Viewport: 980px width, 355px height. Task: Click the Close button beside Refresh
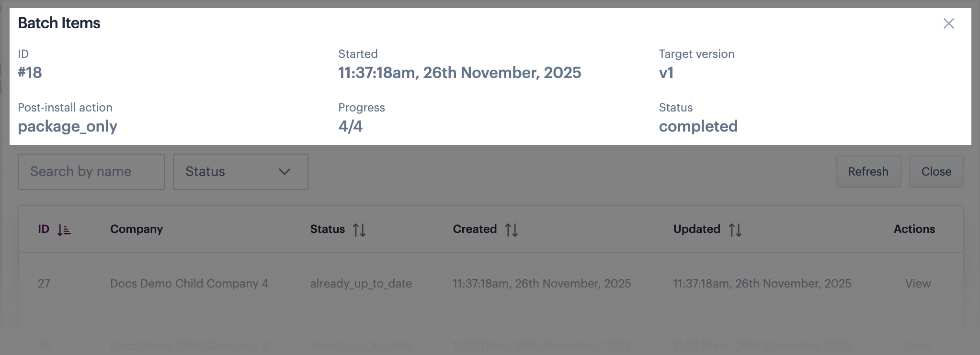click(x=936, y=172)
